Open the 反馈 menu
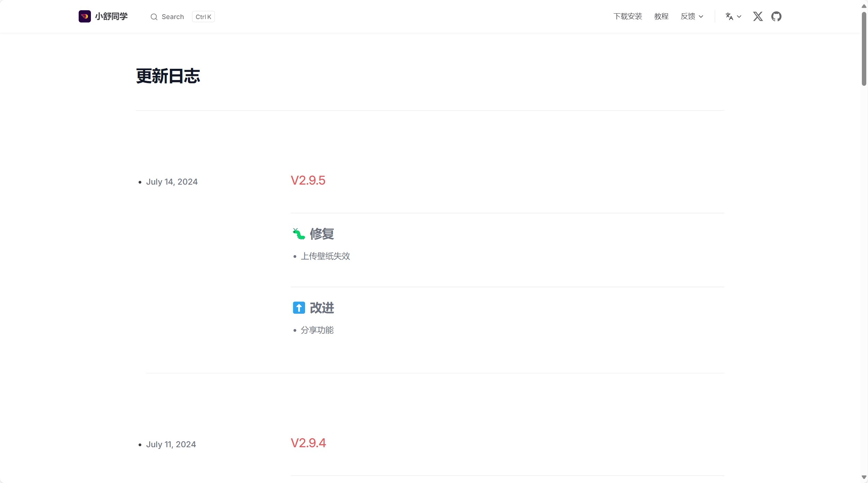Viewport: 868px width, 483px height. (x=692, y=16)
